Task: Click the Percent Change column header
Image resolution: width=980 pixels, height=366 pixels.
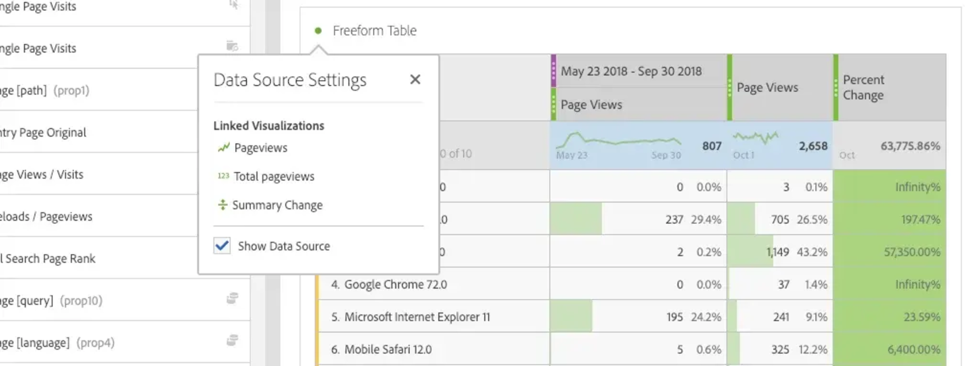Action: (x=863, y=88)
